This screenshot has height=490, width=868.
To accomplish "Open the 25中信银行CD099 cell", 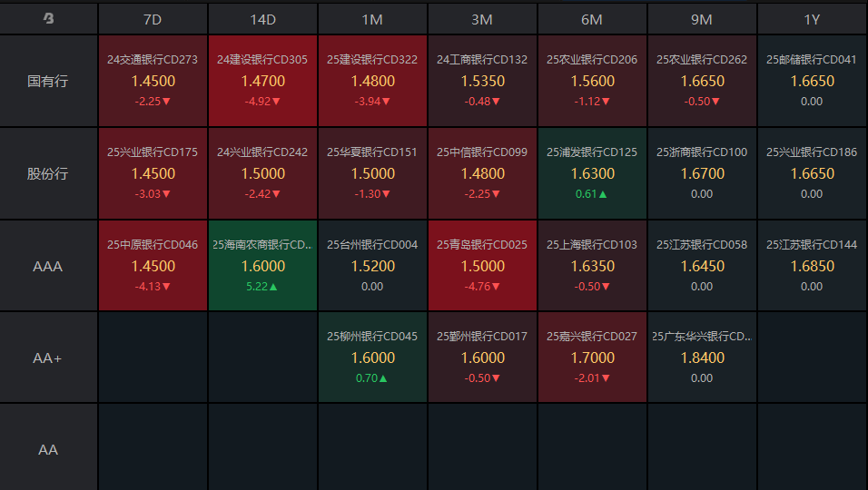I will point(482,173).
